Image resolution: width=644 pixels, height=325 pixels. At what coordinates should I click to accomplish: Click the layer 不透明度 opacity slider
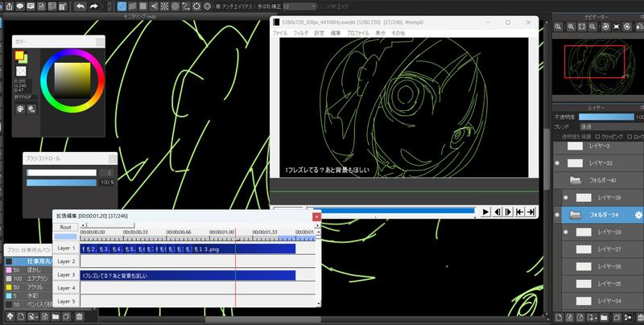(606, 117)
